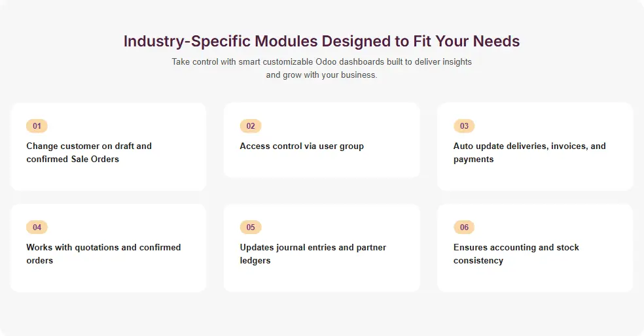Click the 04 number badge
Viewport: 644px width, 336px height.
pos(37,227)
